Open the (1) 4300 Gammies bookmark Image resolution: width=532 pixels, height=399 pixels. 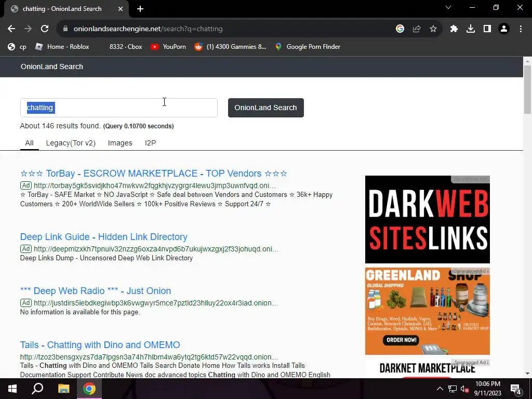(x=230, y=47)
